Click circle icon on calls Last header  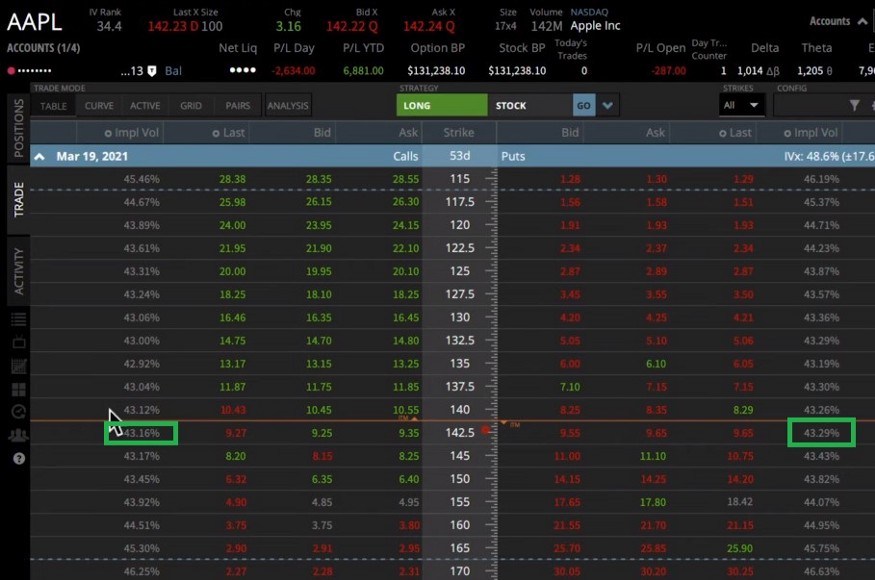pos(215,133)
